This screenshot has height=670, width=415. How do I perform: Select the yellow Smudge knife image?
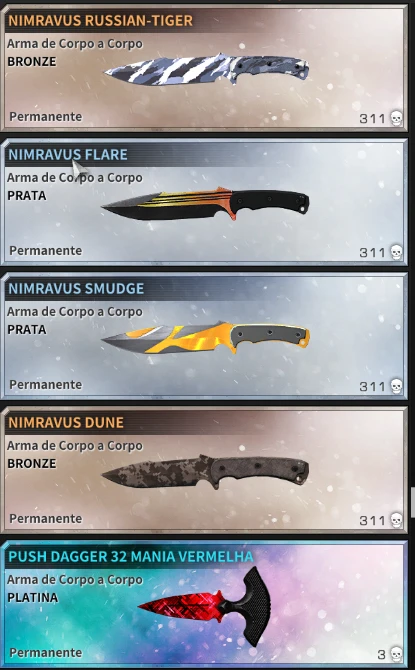tap(206, 337)
